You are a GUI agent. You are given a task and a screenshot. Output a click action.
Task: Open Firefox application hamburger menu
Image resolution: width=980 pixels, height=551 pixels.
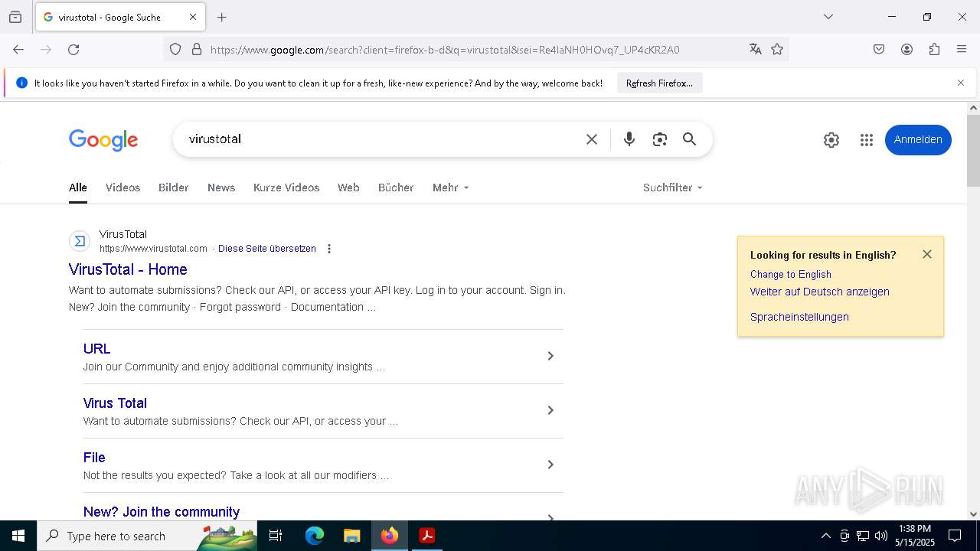962,50
